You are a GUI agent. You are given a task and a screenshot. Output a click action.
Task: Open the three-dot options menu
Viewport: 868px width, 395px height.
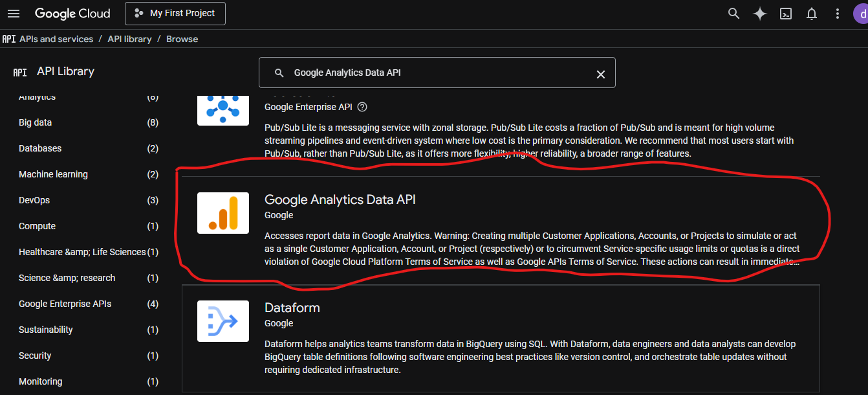tap(837, 13)
